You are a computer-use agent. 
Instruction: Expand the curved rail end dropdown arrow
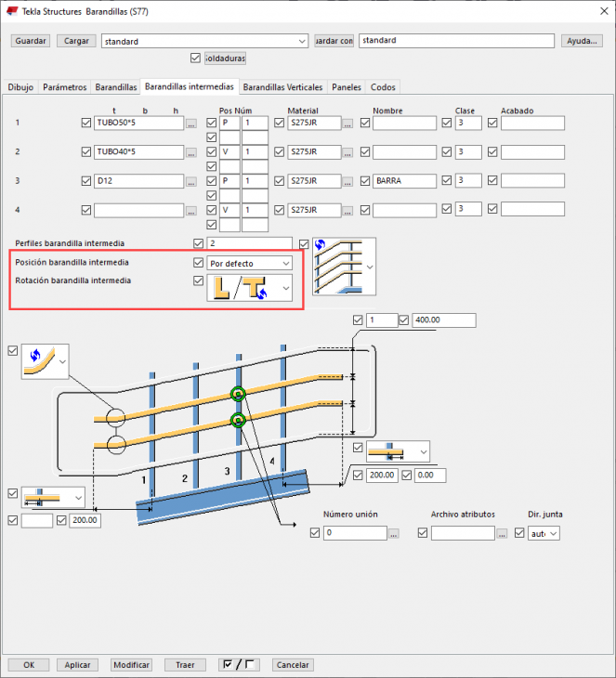coord(63,362)
